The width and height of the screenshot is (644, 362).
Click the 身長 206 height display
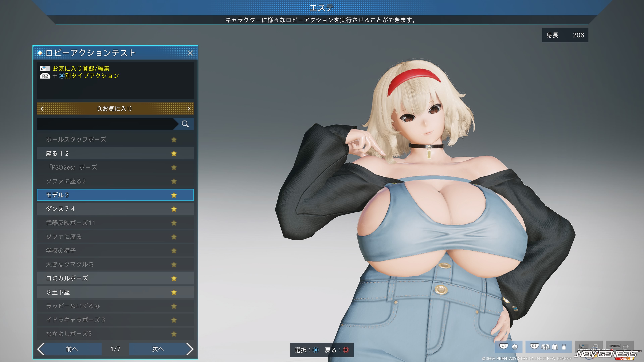click(x=565, y=35)
